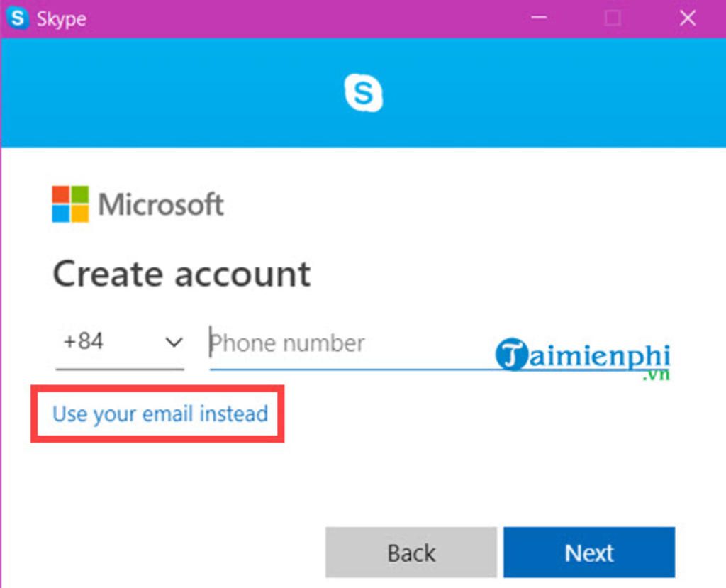Expand the country code chevron arrow

click(x=174, y=343)
